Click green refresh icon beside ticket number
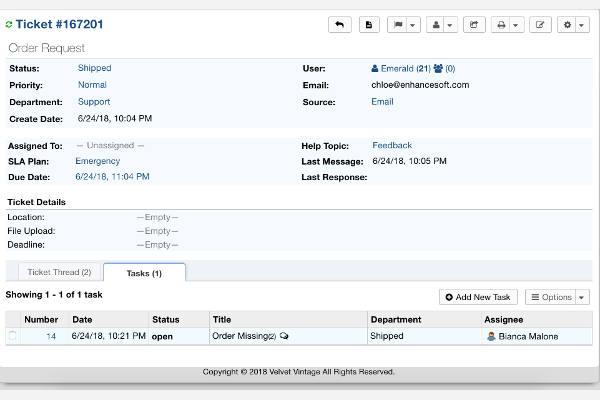Viewport: 600px width, 400px height. tap(9, 24)
